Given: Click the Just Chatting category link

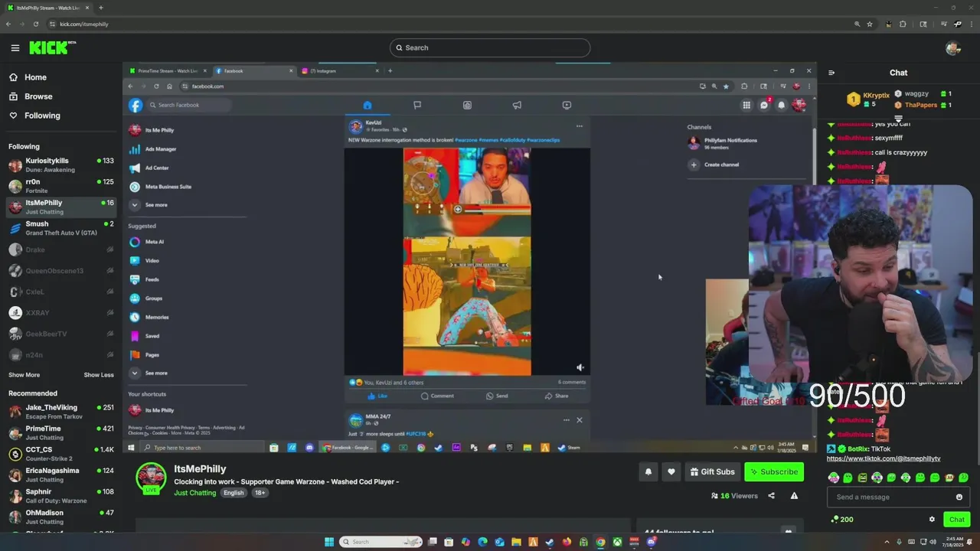Looking at the screenshot, I should pyautogui.click(x=195, y=493).
